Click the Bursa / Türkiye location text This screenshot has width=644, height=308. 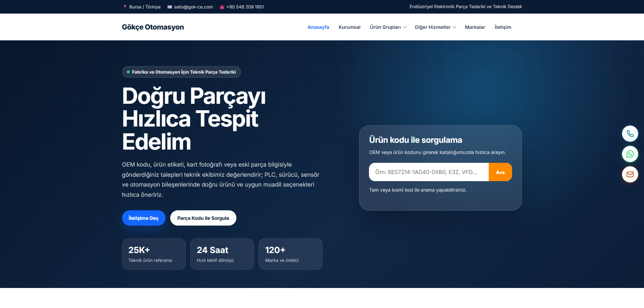(145, 7)
